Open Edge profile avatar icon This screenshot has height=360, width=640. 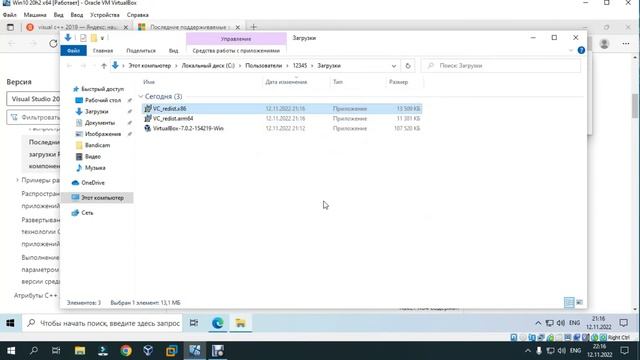click(604, 44)
